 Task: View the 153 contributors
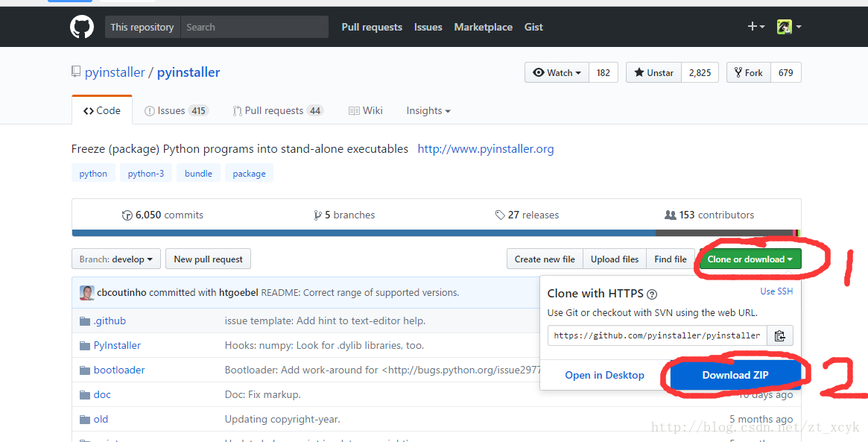(709, 215)
